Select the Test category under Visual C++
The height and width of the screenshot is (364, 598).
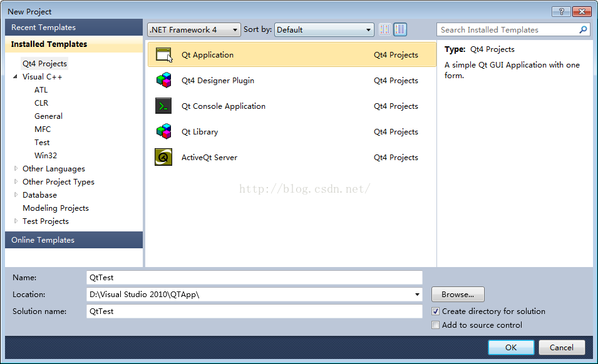tap(42, 143)
